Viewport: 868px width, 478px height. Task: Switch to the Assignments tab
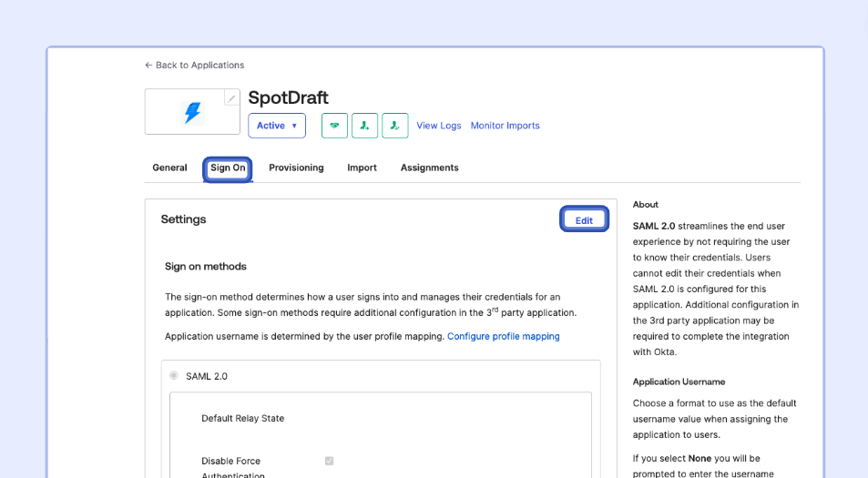pyautogui.click(x=430, y=168)
